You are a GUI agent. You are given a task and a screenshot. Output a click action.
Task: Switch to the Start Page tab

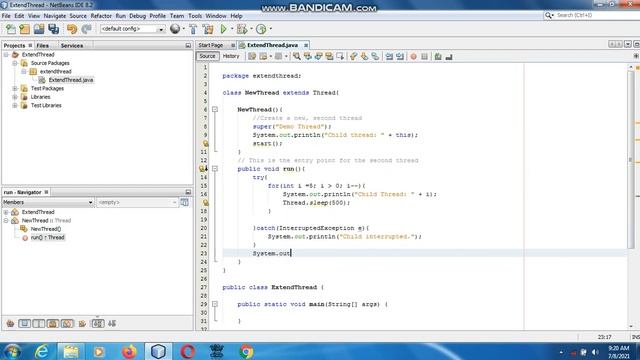click(x=211, y=45)
